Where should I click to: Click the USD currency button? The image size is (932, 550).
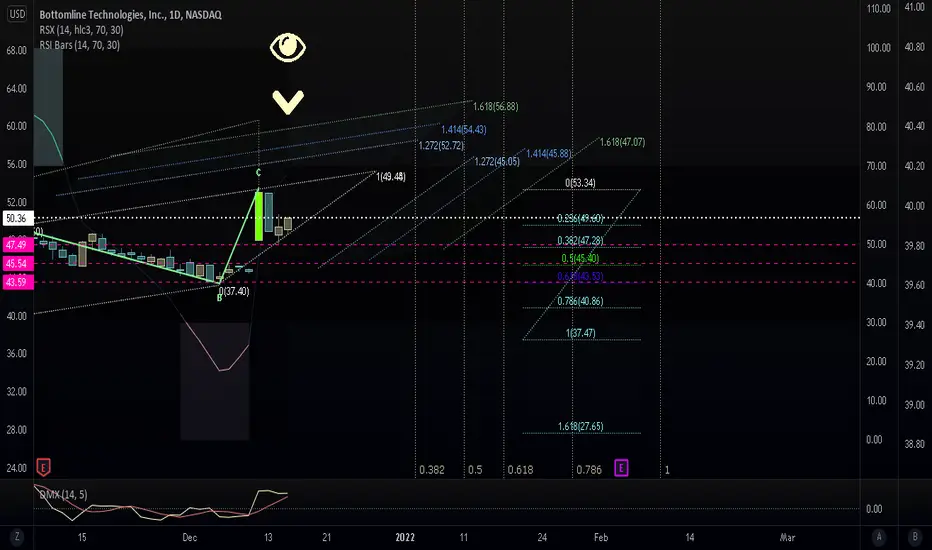pos(17,14)
